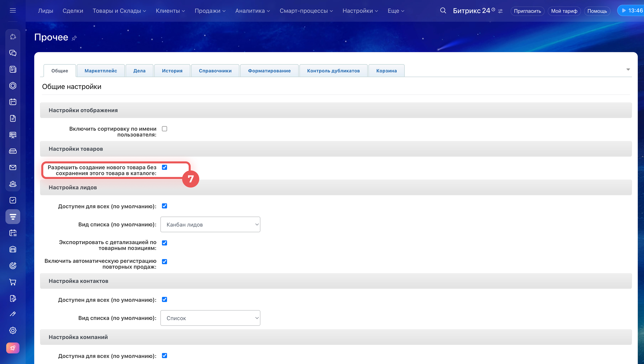Click the shopping cart sidebar icon
644x364 pixels.
click(13, 282)
